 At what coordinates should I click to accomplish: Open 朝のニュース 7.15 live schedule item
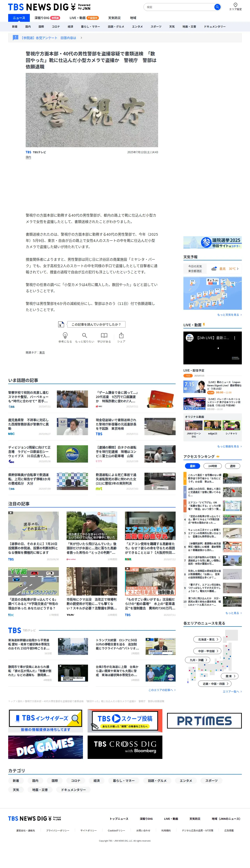point(213,387)
